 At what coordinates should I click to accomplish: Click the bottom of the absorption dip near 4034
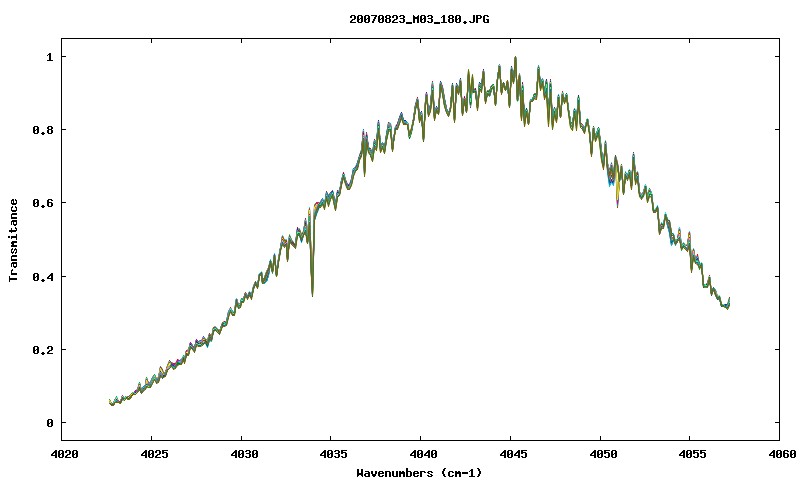(x=312, y=294)
